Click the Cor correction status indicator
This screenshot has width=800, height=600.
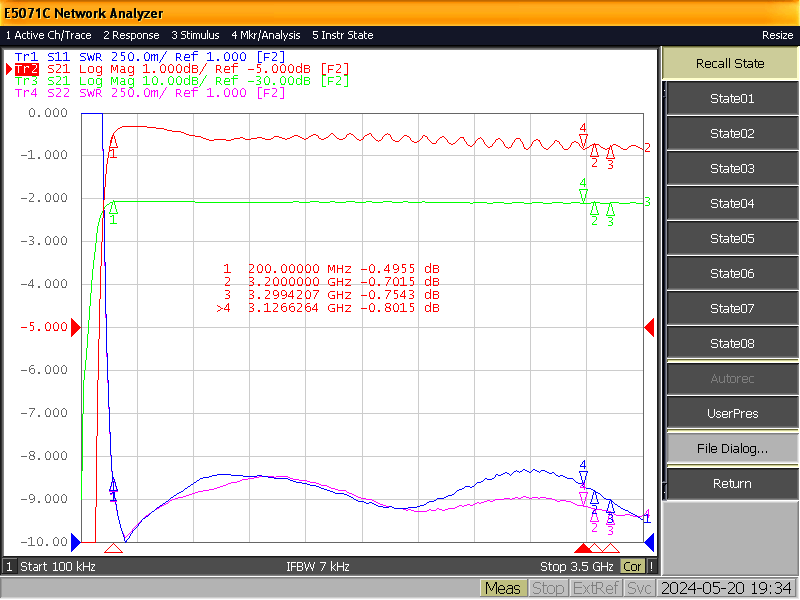(x=632, y=566)
